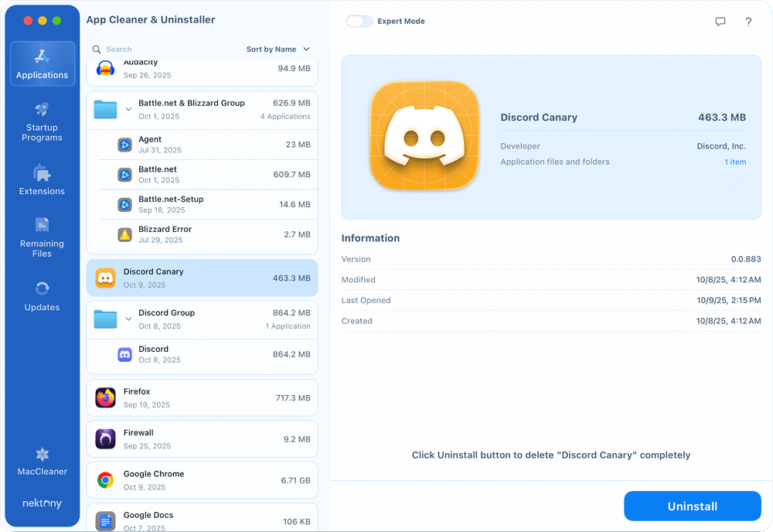Select the Firefox app icon
The height and width of the screenshot is (532, 773).
pyautogui.click(x=105, y=397)
